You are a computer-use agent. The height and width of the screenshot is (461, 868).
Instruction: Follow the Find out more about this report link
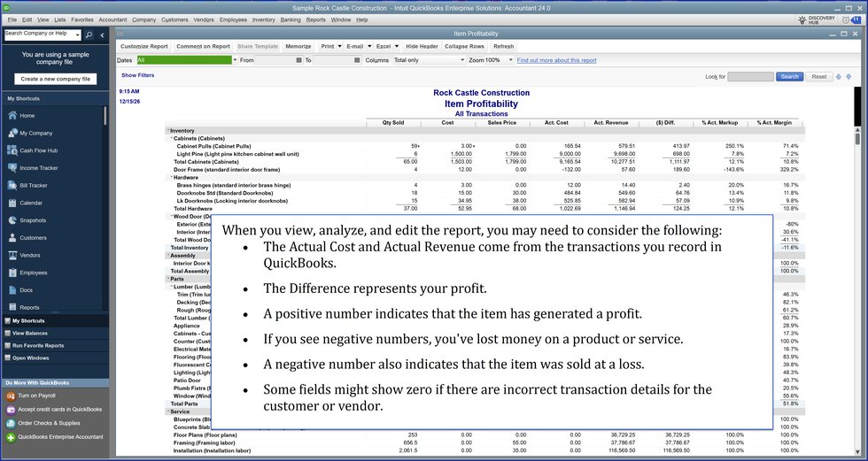click(x=556, y=60)
